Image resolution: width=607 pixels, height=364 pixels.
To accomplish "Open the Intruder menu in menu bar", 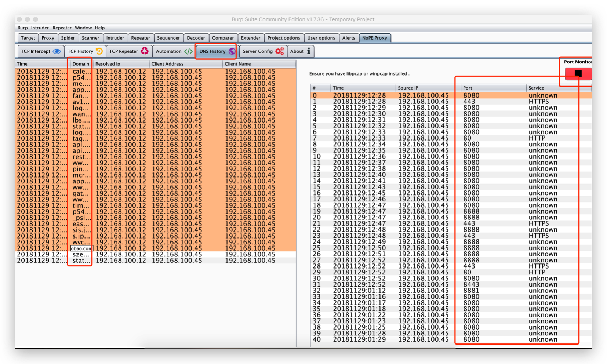I will click(40, 28).
